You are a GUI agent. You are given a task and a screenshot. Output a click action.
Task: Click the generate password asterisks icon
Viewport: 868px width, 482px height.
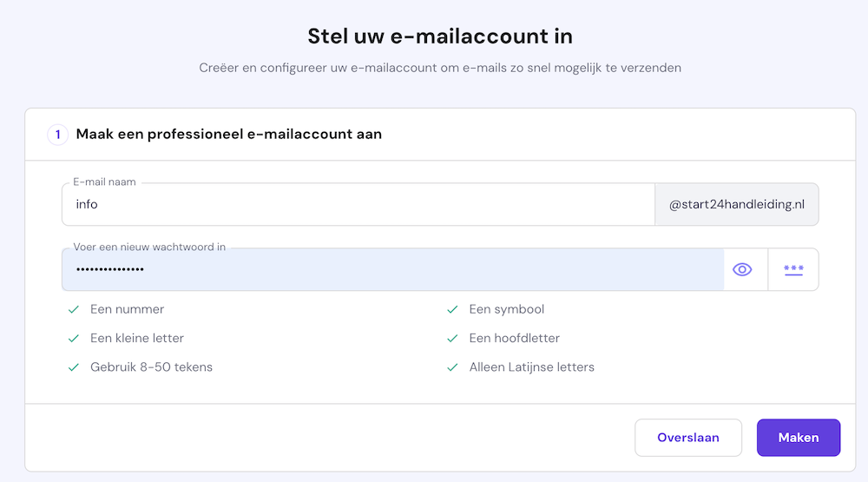[793, 269]
